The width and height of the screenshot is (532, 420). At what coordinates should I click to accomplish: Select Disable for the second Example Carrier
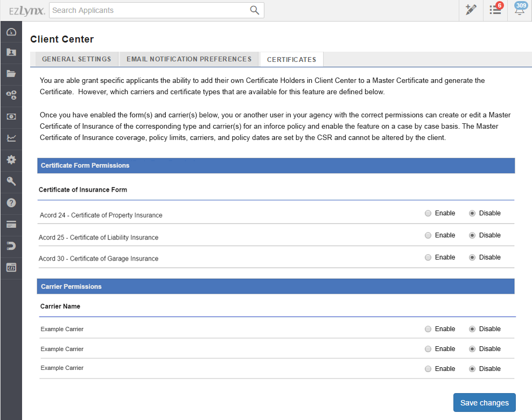[472, 349]
